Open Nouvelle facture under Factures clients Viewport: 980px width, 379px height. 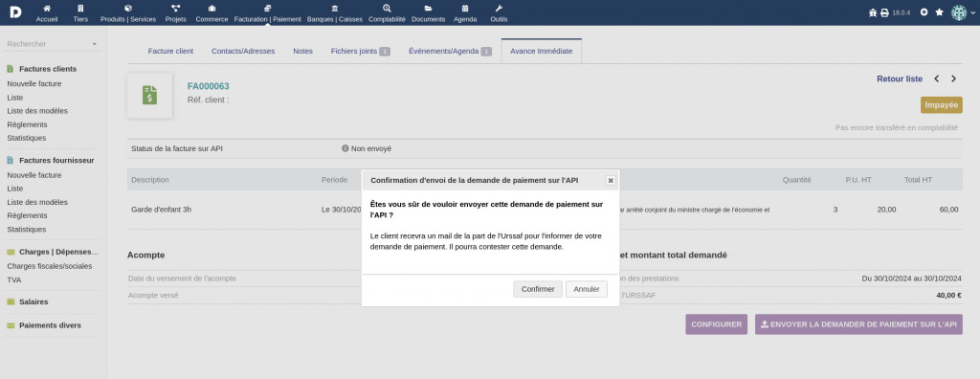(34, 84)
